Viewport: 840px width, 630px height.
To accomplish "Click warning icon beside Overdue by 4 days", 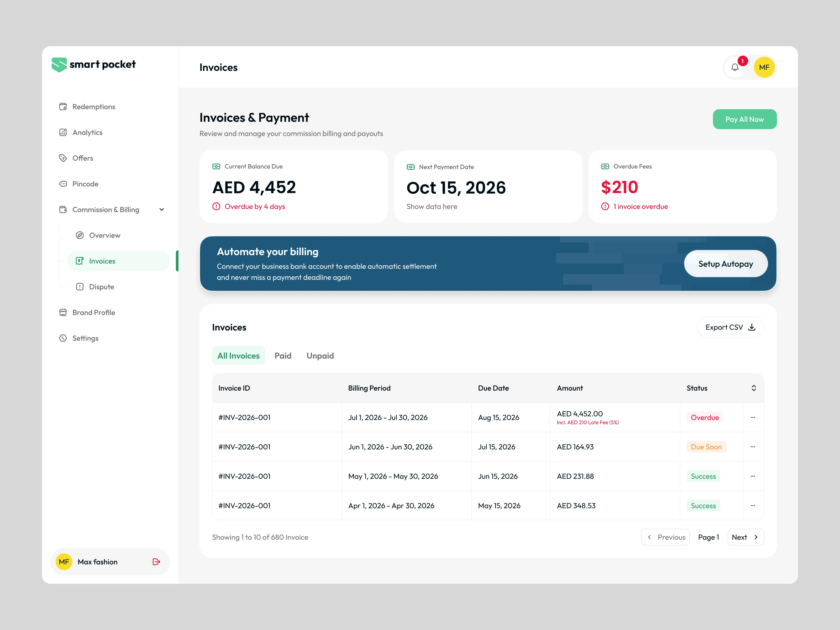I will click(x=216, y=207).
